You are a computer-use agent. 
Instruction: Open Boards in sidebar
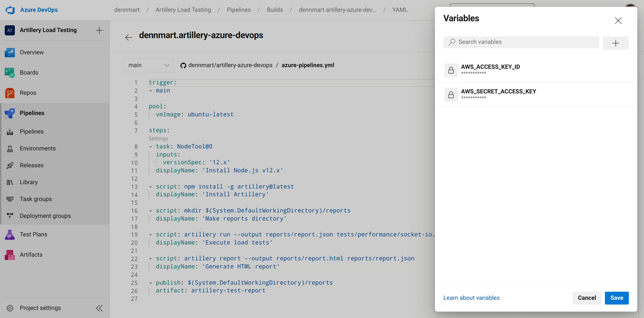29,73
